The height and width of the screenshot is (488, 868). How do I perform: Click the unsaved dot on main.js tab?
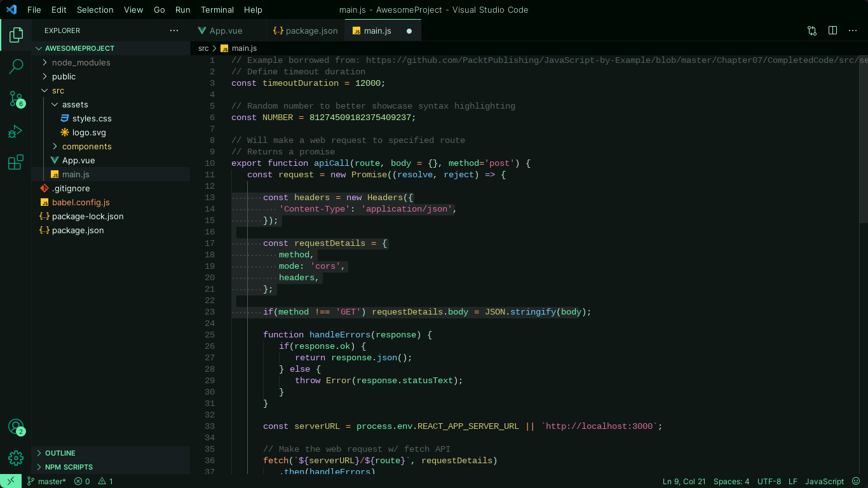pos(409,30)
